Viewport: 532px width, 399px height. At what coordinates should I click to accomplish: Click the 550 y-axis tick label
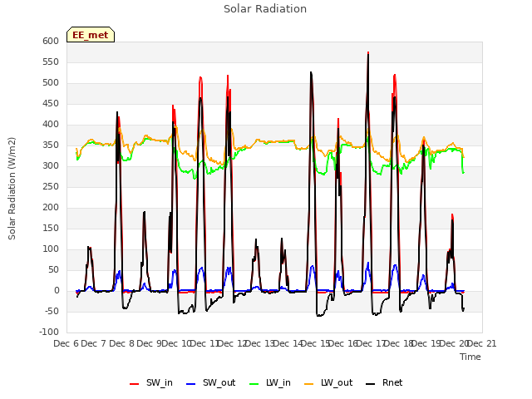(x=51, y=62)
